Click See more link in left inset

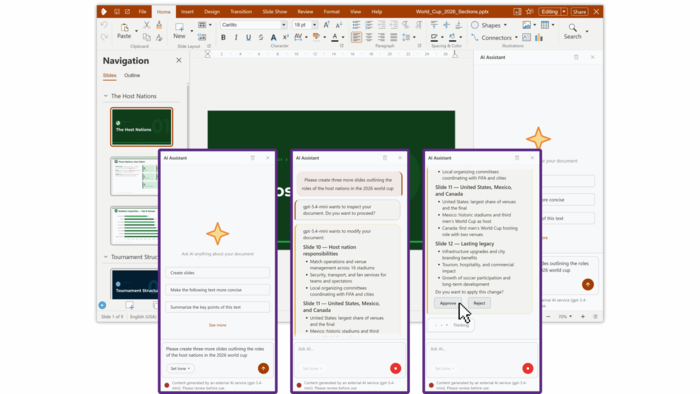[x=217, y=325]
